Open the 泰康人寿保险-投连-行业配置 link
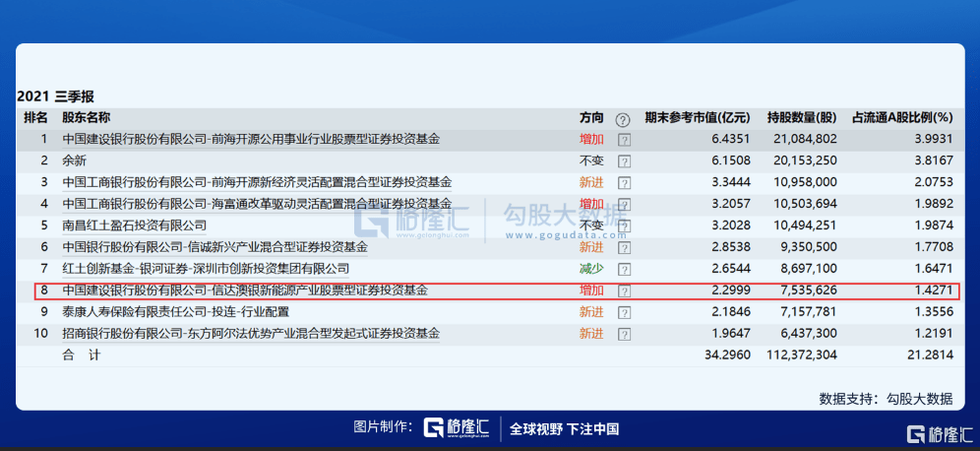Viewport: 980px width, 451px height. (175, 311)
